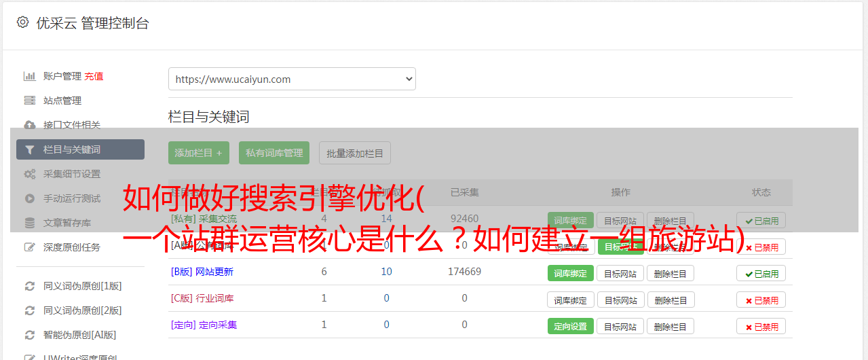868x360 pixels.
Task: Open the 账户管理 sidebar item
Action: coord(62,76)
